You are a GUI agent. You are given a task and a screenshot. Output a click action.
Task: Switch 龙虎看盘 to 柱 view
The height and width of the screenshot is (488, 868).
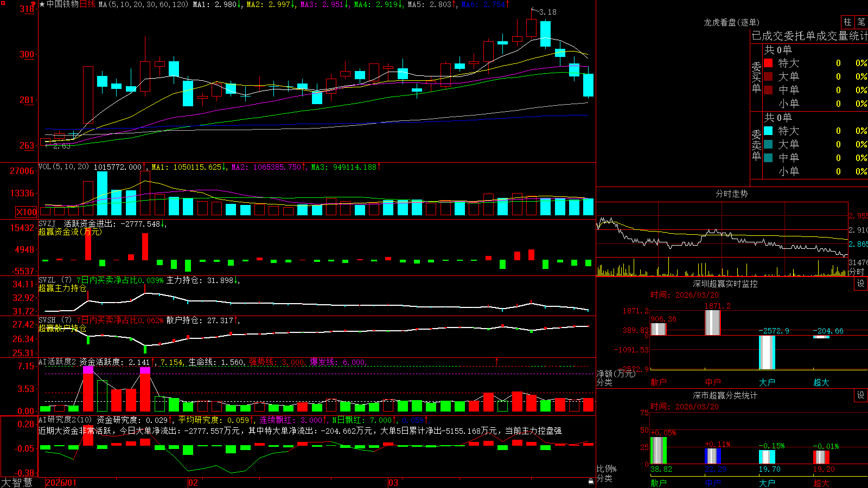[x=847, y=22]
